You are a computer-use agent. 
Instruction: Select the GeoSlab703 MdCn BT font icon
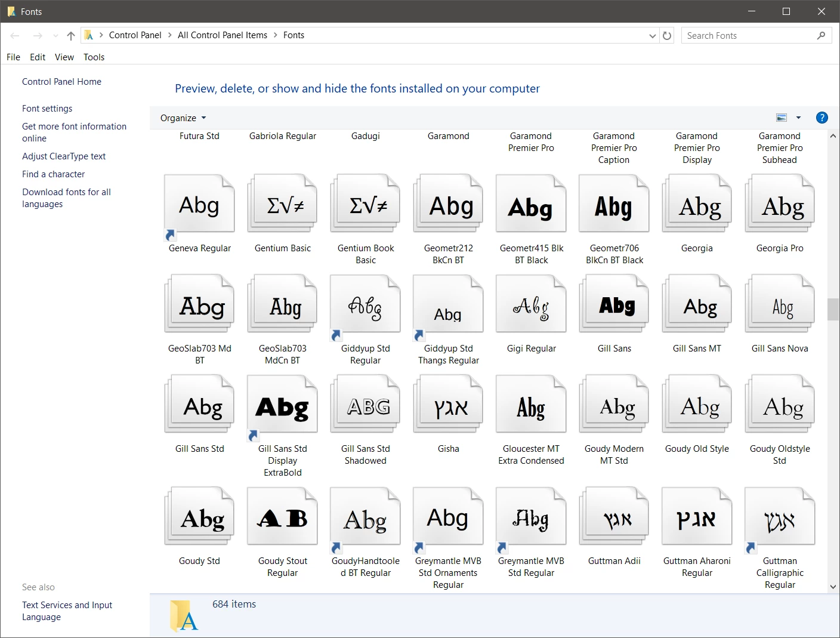(282, 304)
